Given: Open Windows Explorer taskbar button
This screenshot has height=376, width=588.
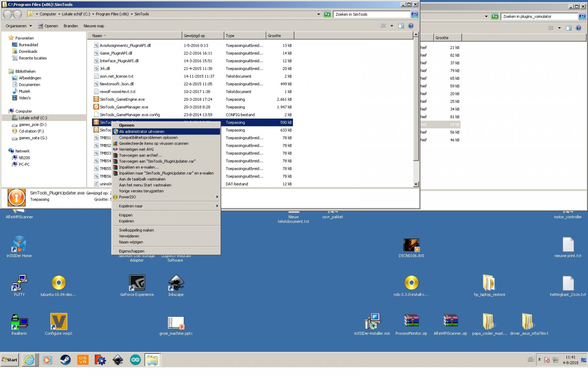Looking at the screenshot, I should pos(153,360).
